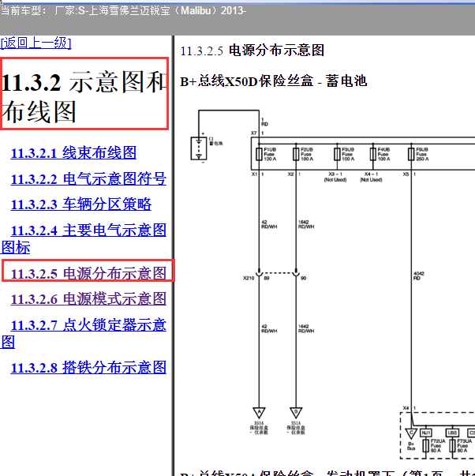This screenshot has height=476, width=475.
Task: Click the X3 - 1 (Not Used) label
Action: (x=335, y=177)
